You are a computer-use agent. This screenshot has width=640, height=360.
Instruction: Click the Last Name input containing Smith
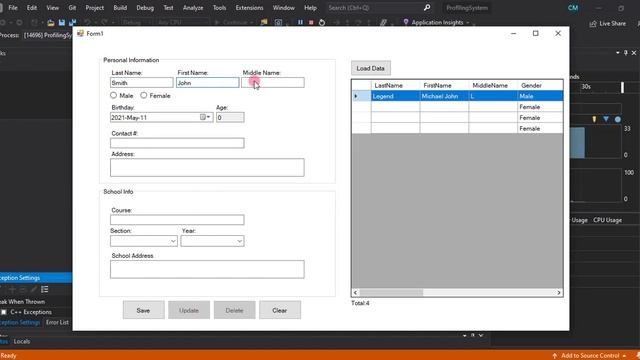(142, 83)
